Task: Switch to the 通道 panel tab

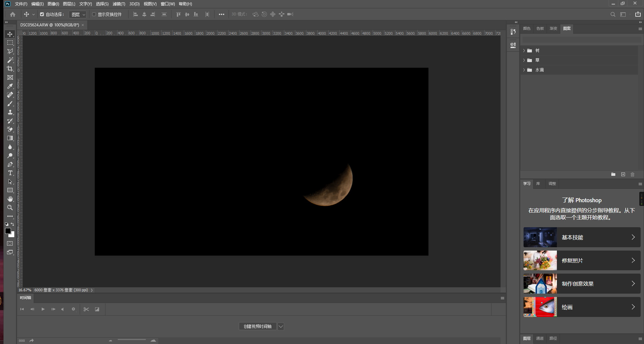Action: coord(540,338)
